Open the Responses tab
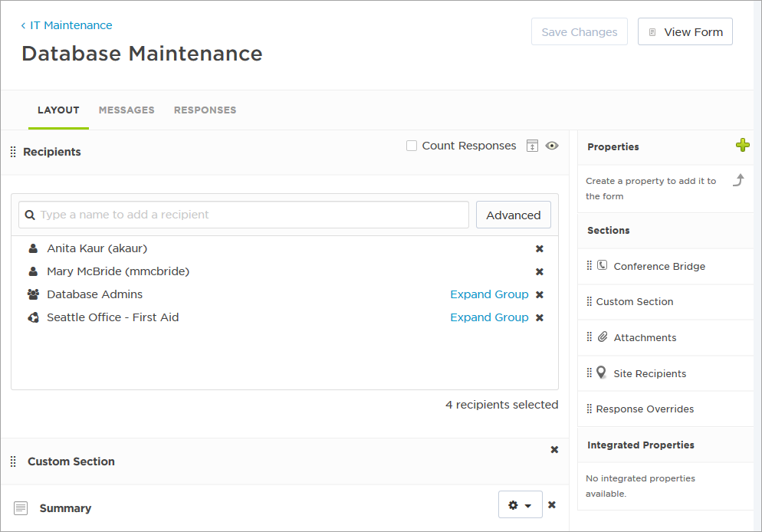762x532 pixels. [x=205, y=110]
